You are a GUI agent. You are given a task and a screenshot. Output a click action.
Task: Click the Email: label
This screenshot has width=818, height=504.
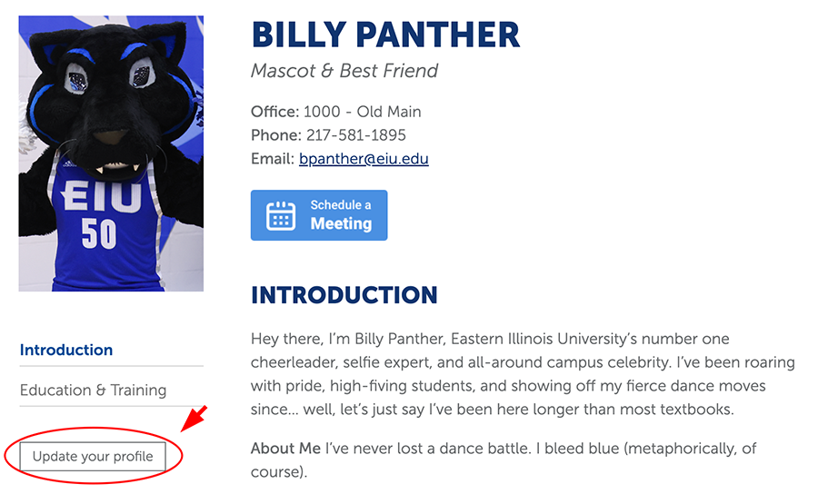(273, 159)
